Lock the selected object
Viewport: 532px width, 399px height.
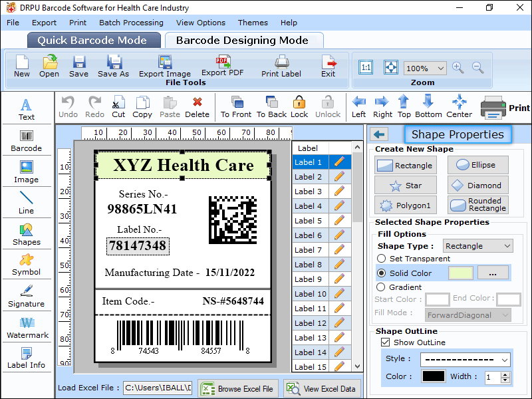click(299, 107)
